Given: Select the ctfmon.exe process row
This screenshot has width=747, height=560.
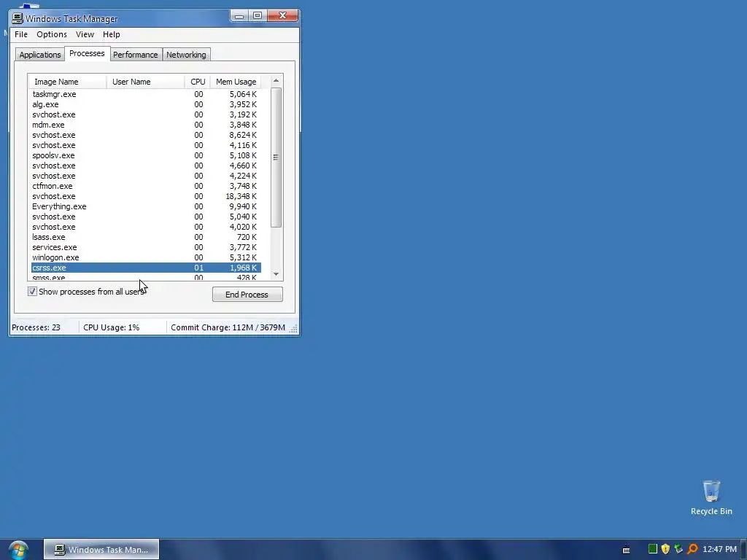Looking at the screenshot, I should point(146,186).
